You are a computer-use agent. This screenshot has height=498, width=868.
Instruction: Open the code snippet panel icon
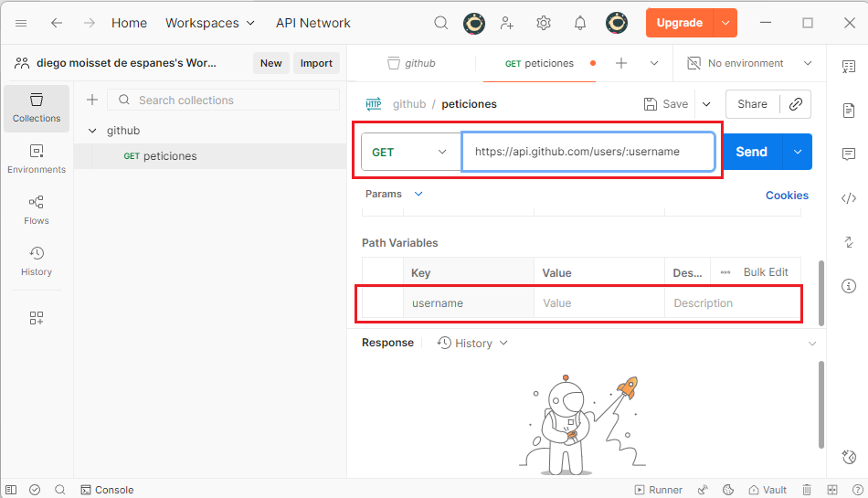coord(848,198)
